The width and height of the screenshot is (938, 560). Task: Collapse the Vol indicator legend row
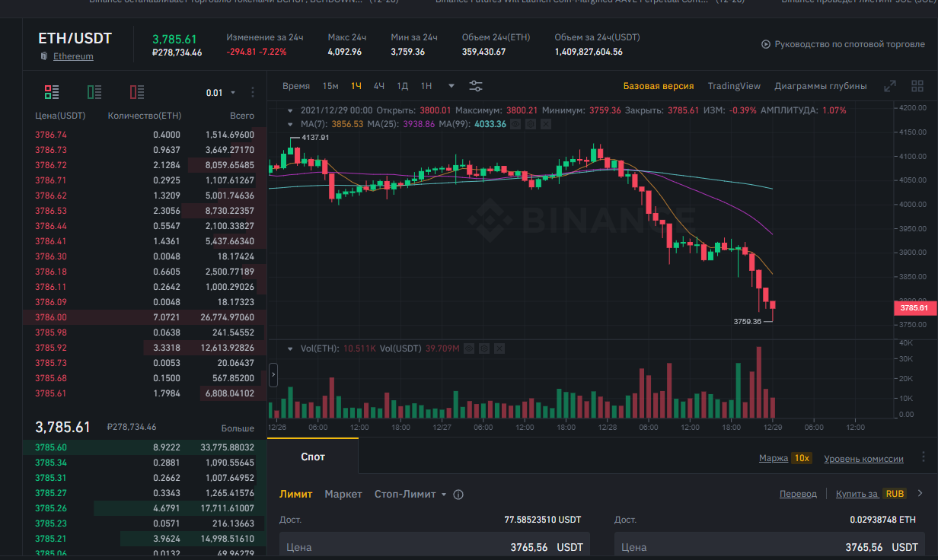(x=291, y=348)
